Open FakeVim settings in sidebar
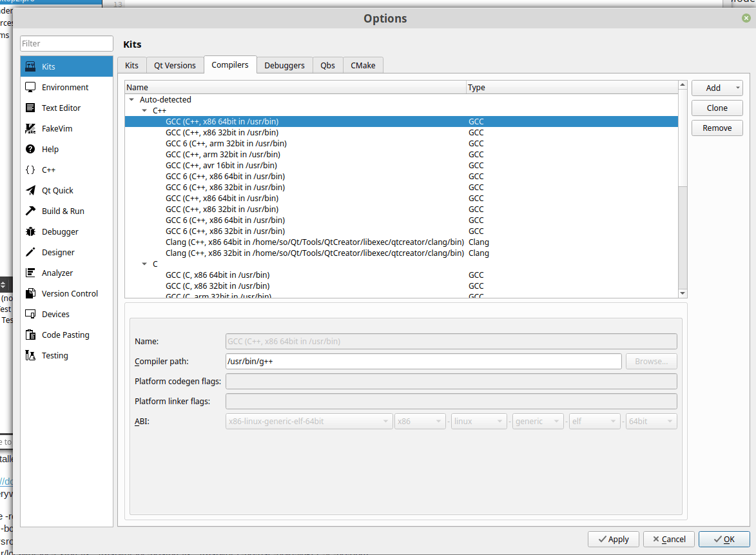Image resolution: width=756 pixels, height=555 pixels. (57, 129)
